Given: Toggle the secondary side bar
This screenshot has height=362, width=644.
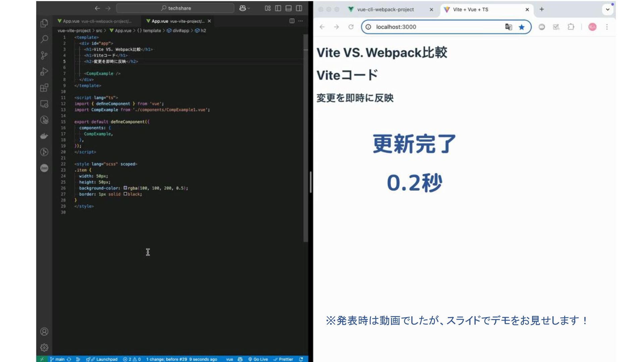Looking at the screenshot, I should point(299,8).
